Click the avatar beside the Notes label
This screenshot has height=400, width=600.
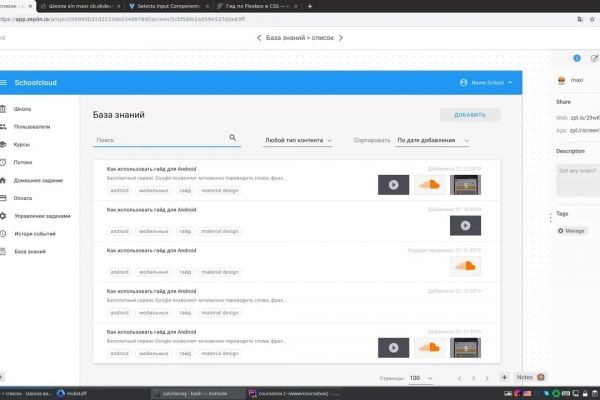click(541, 377)
